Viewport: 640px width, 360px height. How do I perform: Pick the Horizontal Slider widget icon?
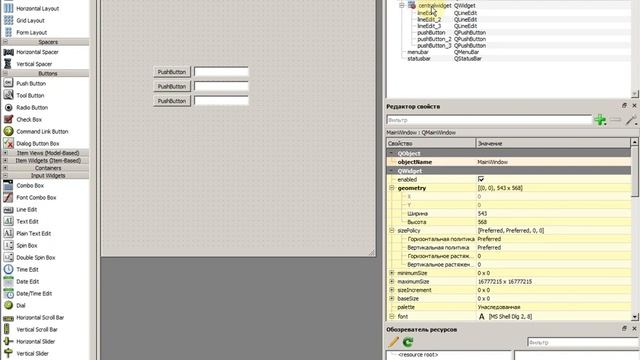click(8, 341)
